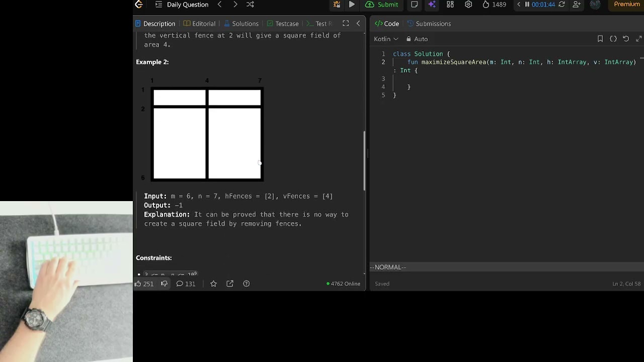Open the user profile avatar
The height and width of the screenshot is (362, 644).
point(595,5)
